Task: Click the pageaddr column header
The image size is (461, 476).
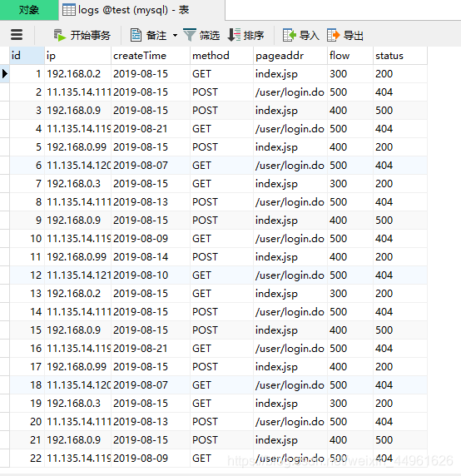Action: [x=290, y=56]
